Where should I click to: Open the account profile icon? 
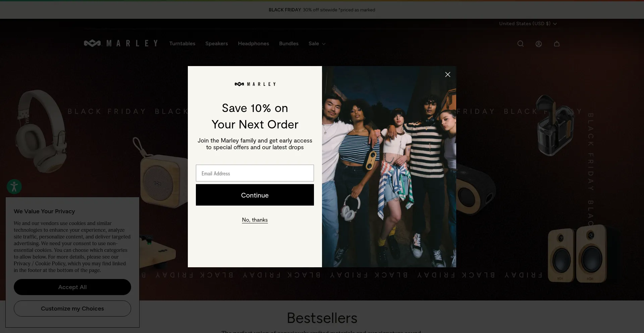pyautogui.click(x=539, y=44)
